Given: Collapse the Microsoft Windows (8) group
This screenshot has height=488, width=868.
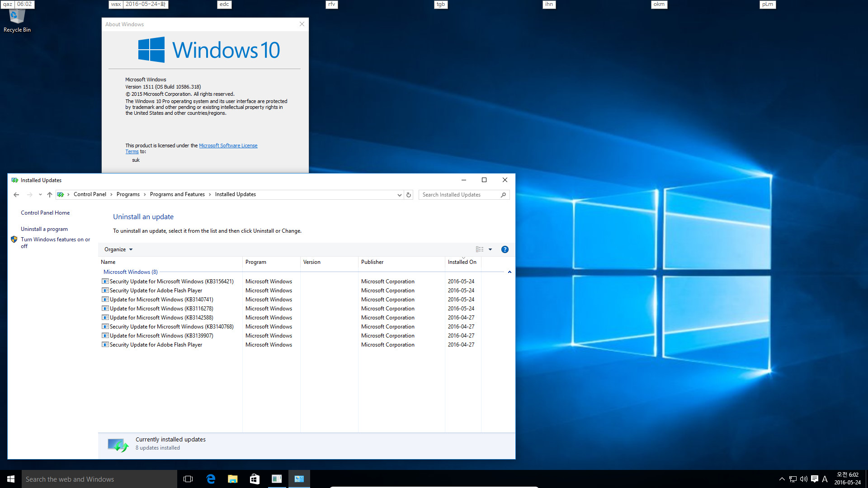Looking at the screenshot, I should click(x=509, y=272).
